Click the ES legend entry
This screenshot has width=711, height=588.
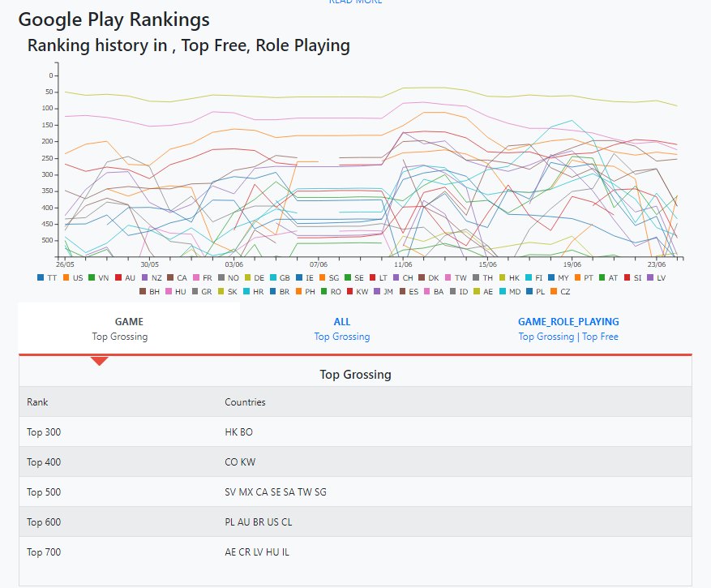coord(409,292)
